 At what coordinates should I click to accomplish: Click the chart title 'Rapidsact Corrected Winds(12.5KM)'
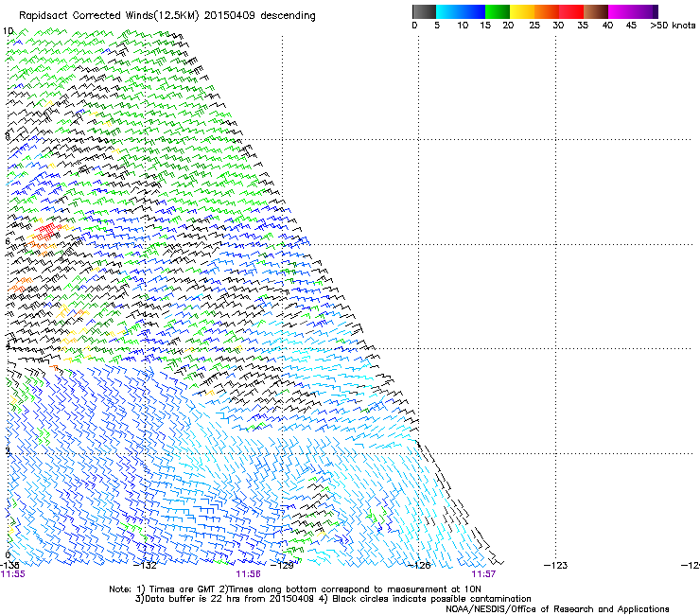pyautogui.click(x=109, y=16)
